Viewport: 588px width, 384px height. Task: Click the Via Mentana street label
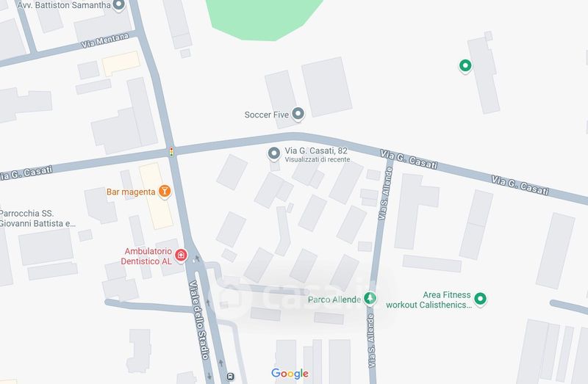pyautogui.click(x=105, y=40)
